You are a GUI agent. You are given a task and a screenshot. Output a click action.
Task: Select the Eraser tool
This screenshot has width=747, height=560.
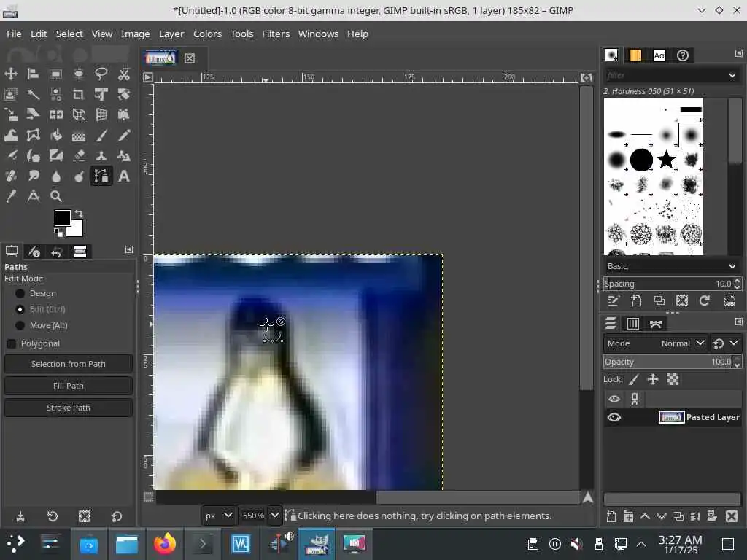[x=79, y=156]
